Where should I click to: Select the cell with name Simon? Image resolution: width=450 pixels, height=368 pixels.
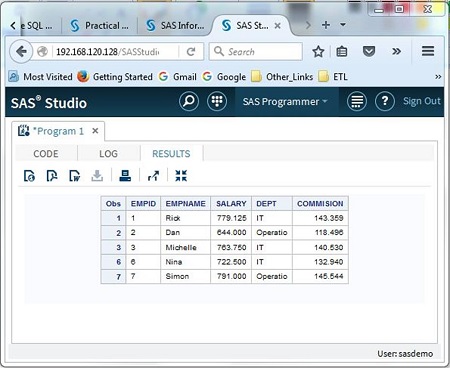tap(186, 276)
